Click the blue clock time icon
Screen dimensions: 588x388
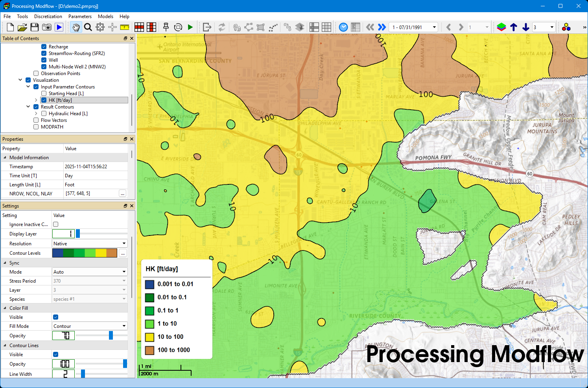pos(343,27)
